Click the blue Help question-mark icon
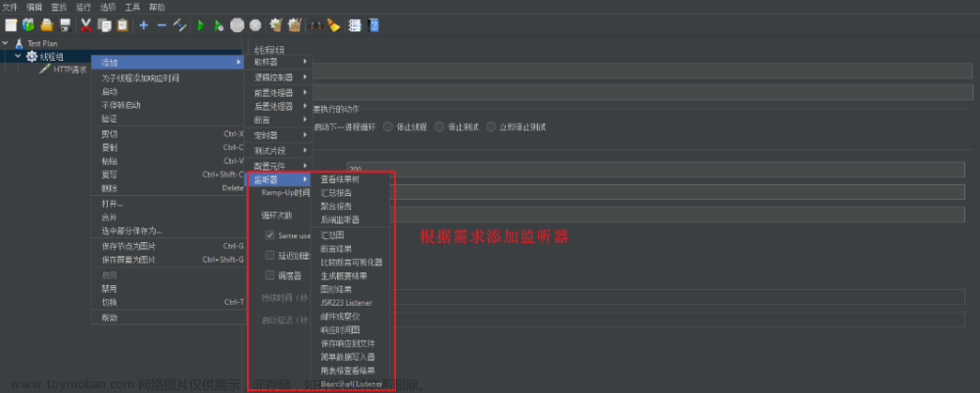The height and width of the screenshot is (393, 980). (x=373, y=25)
